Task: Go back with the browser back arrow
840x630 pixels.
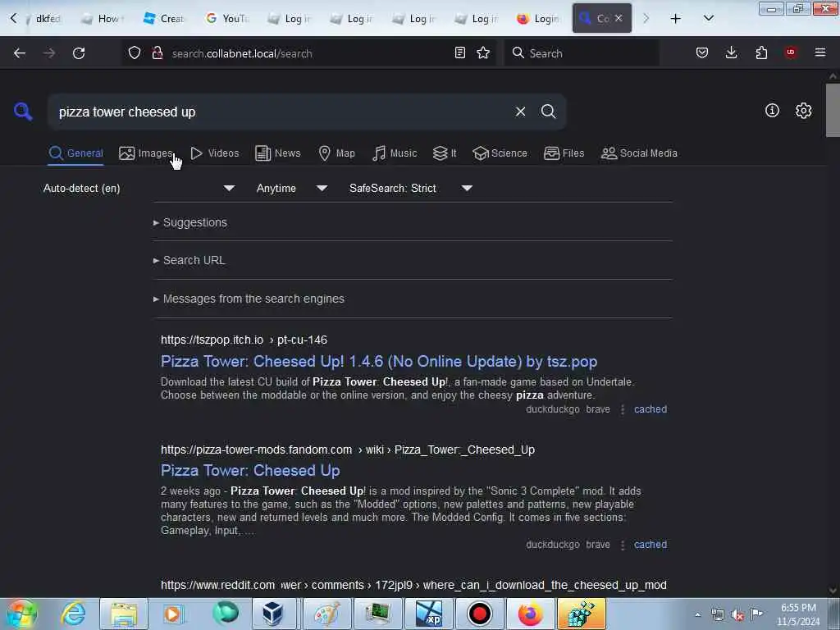Action: point(20,53)
